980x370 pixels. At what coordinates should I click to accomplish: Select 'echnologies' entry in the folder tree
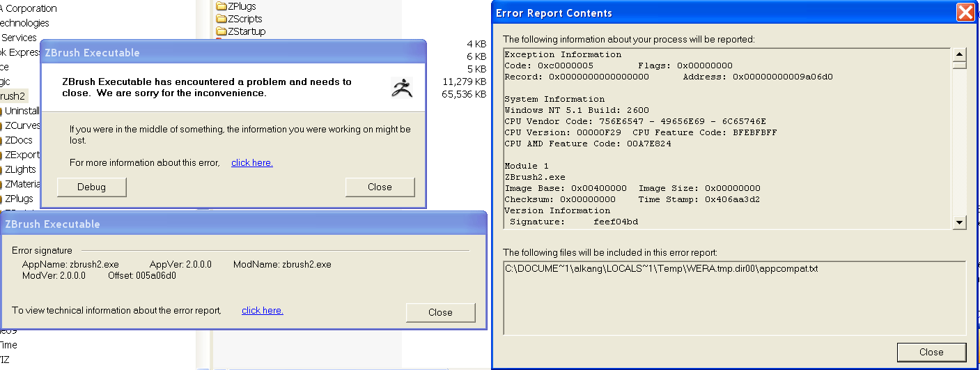[x=24, y=23]
